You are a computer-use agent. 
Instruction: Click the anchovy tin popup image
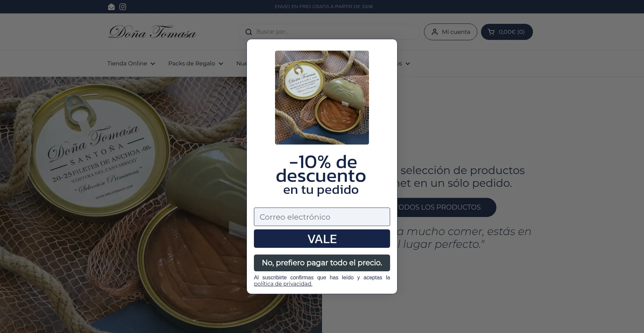click(x=322, y=98)
